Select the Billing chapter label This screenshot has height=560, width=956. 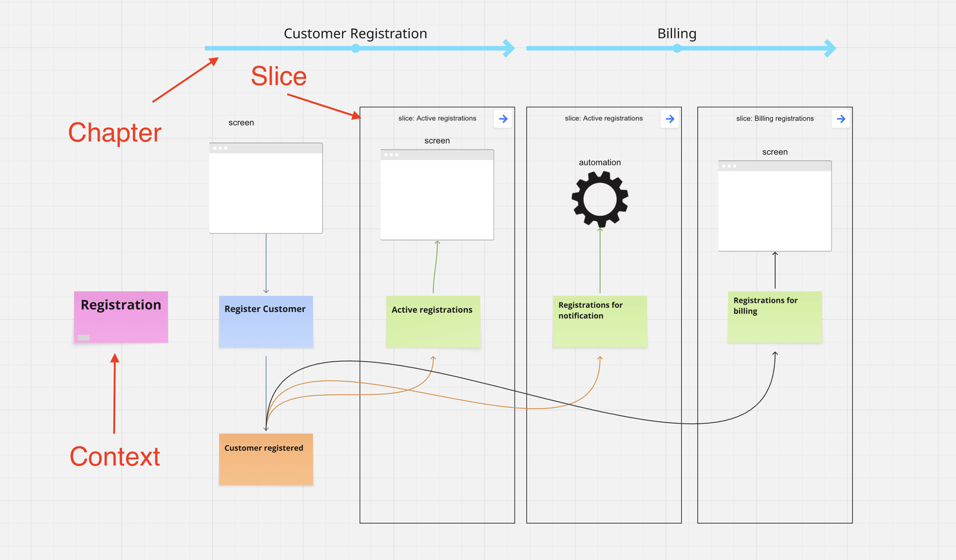pyautogui.click(x=677, y=33)
